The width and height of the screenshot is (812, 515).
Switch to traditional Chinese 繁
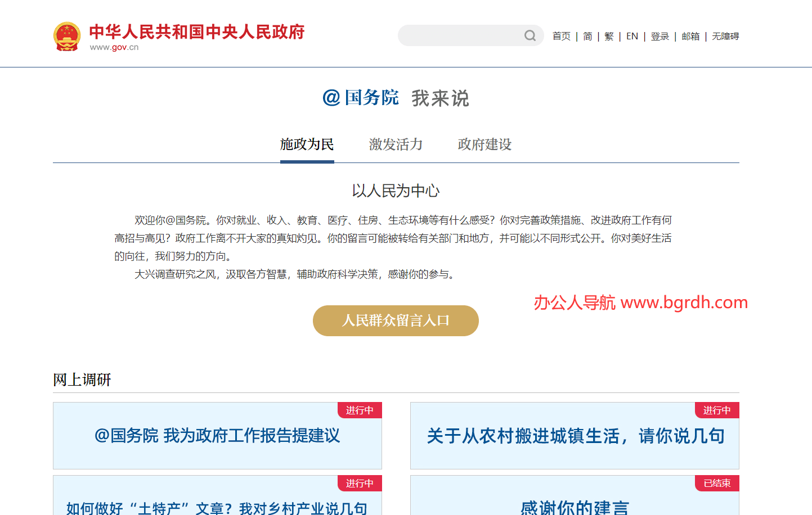[x=609, y=37]
